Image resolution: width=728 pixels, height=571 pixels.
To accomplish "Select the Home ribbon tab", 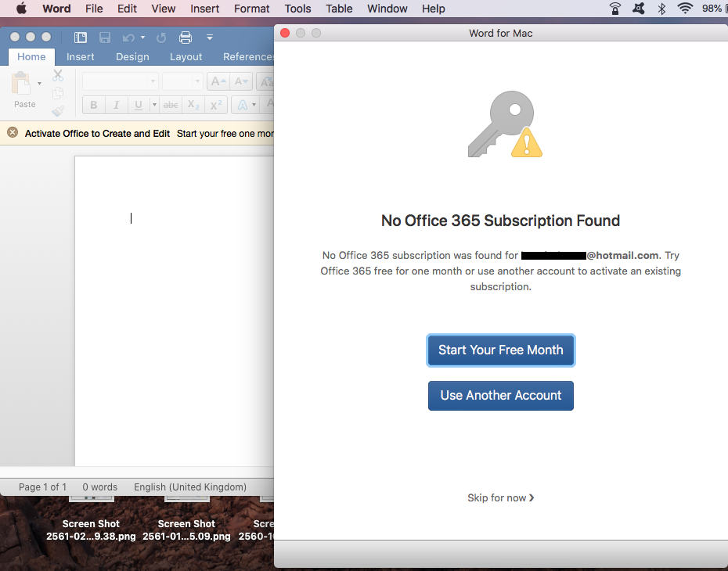I will [x=31, y=56].
